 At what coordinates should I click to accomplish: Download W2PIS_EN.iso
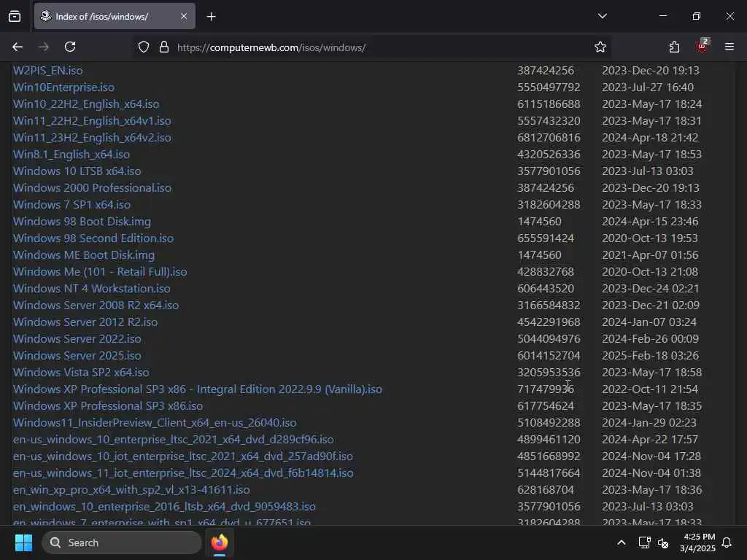(47, 71)
